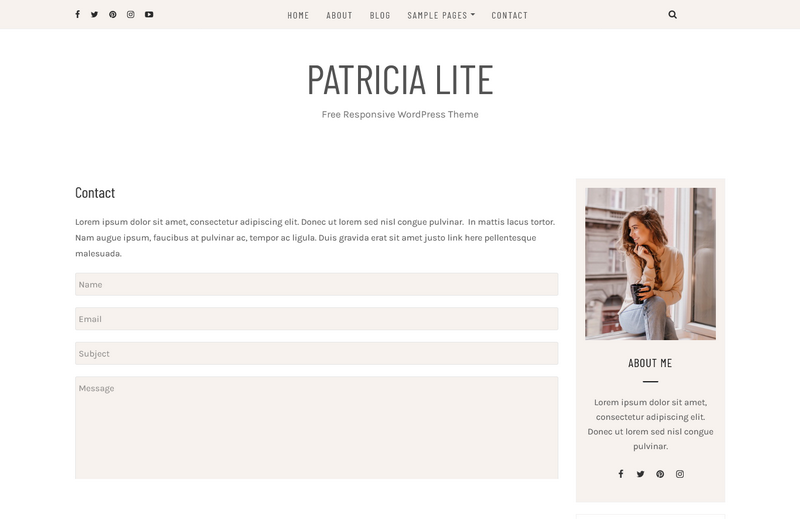This screenshot has width=800, height=519.
Task: Focus the Subject input field
Action: pos(316,354)
